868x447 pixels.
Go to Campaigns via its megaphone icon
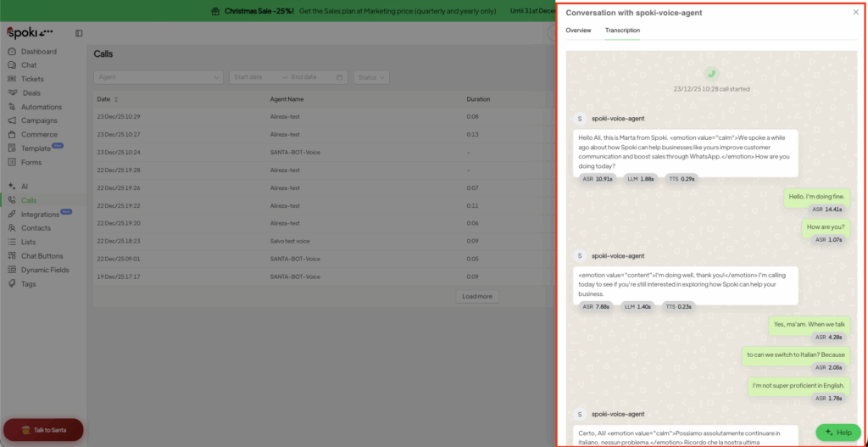[x=12, y=120]
